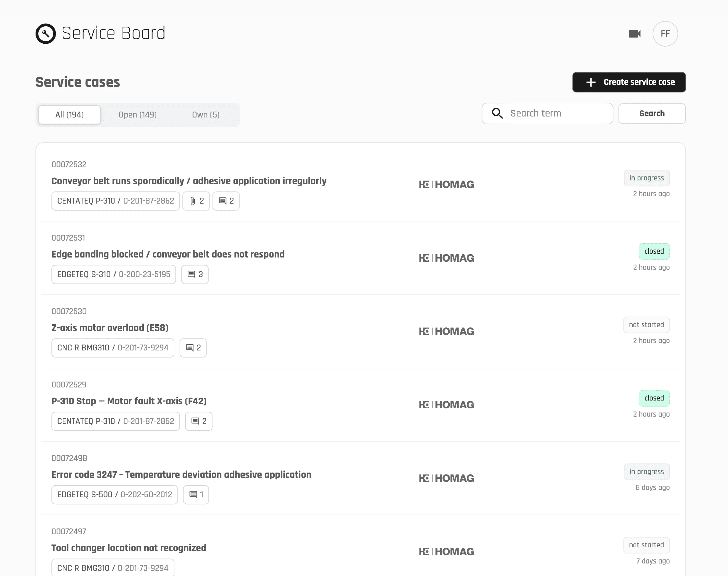This screenshot has width=728, height=576.
Task: Click the plus icon on Create service case
Action: (x=591, y=82)
